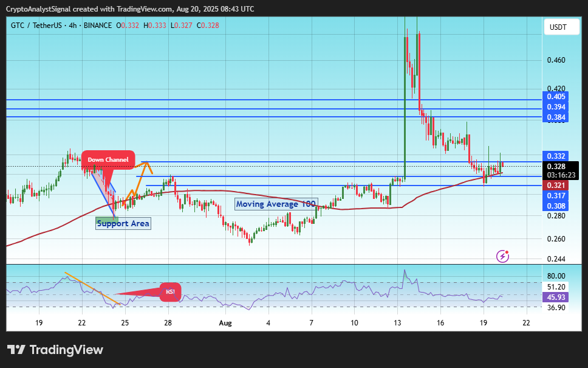Click the 13 date label on time axis

[x=397, y=322]
